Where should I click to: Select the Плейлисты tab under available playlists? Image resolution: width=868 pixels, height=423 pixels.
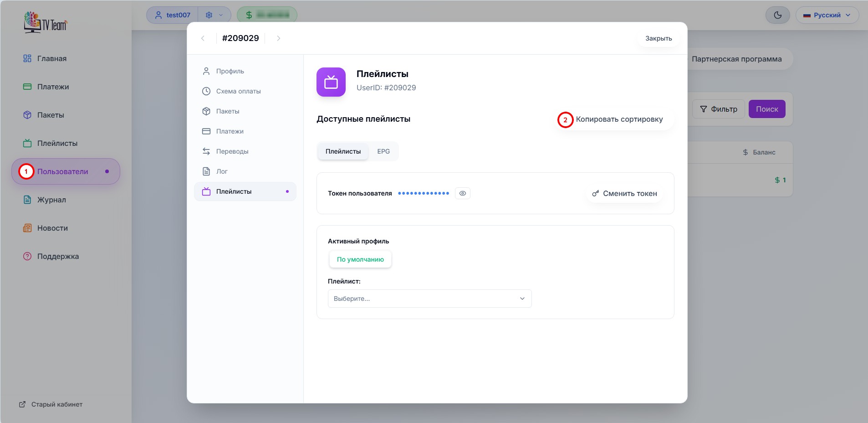pos(343,151)
